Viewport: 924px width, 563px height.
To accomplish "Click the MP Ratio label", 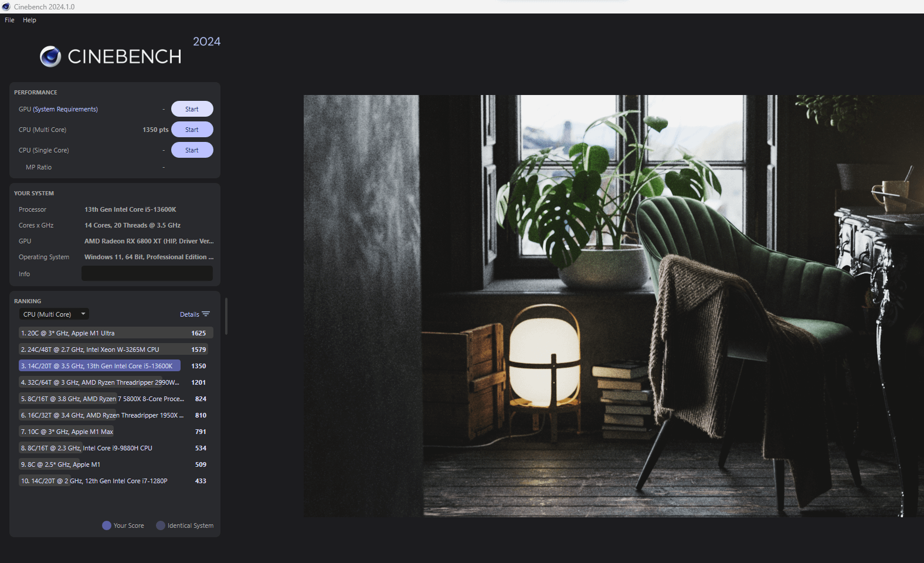I will click(39, 167).
